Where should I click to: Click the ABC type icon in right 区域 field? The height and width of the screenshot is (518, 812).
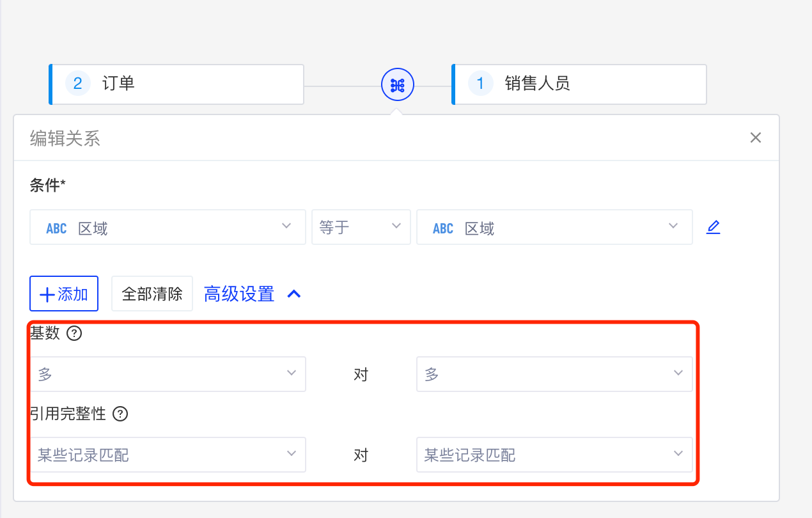coord(442,228)
